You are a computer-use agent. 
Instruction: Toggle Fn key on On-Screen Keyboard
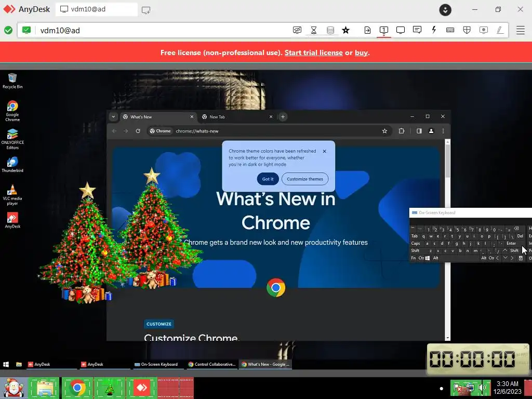[x=413, y=258]
